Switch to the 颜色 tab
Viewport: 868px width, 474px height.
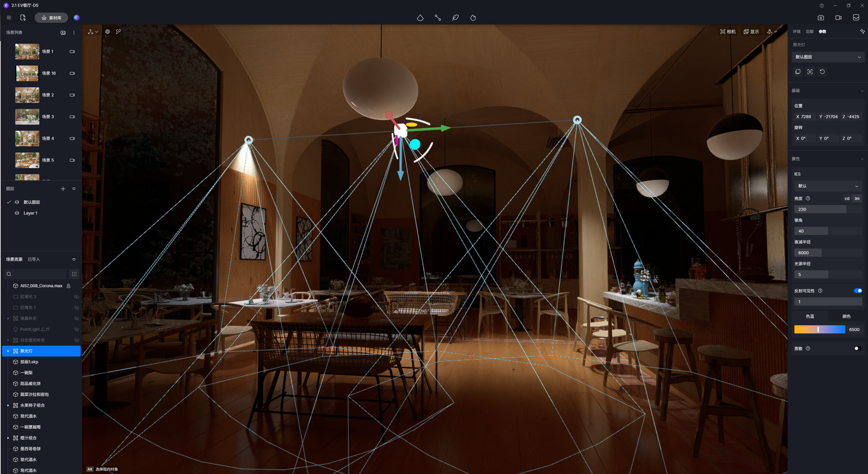click(x=846, y=316)
